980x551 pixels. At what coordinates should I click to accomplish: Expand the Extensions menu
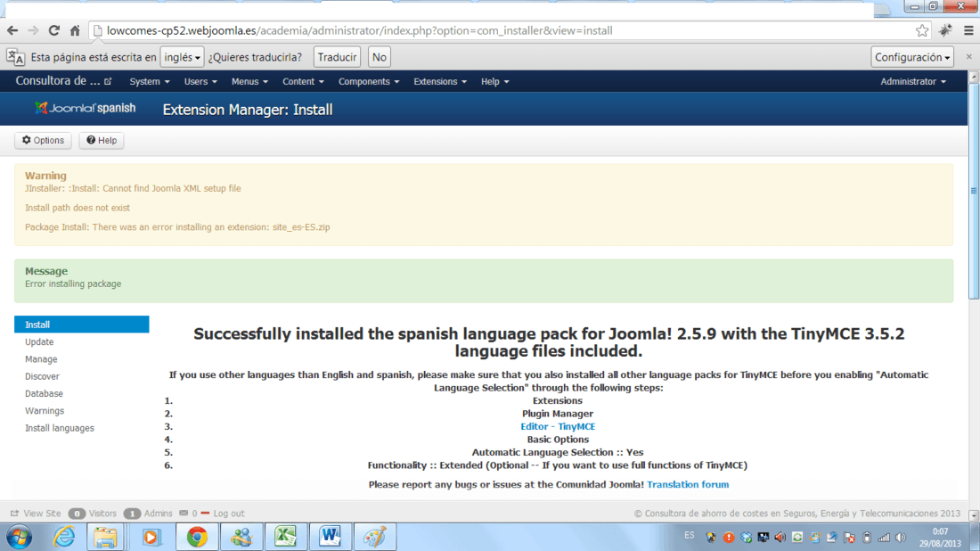(440, 81)
